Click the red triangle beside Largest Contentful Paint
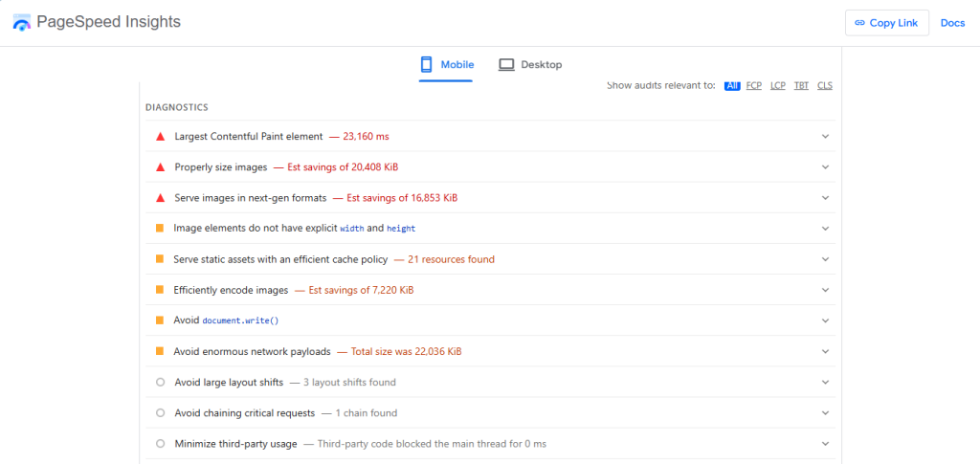 pos(160,136)
